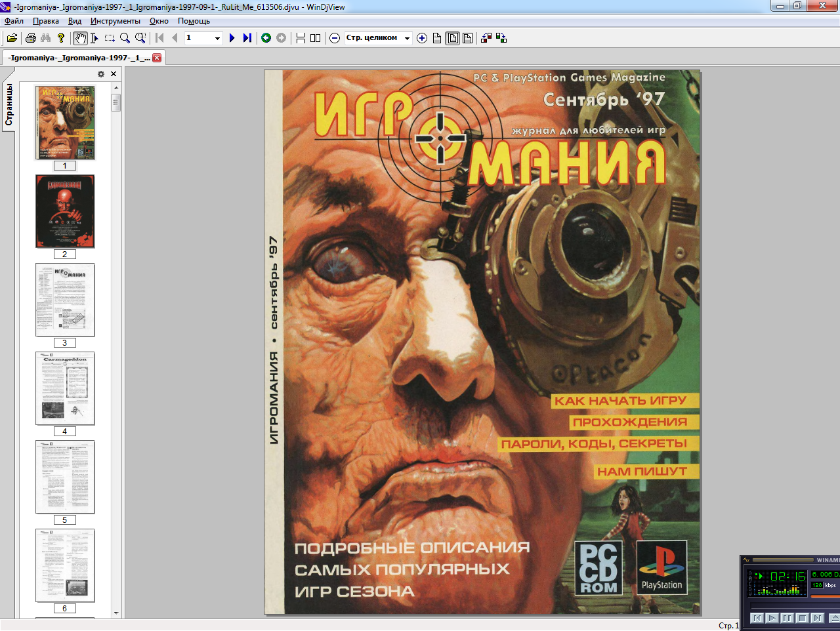Jump to the last page
Image resolution: width=840 pixels, height=631 pixels.
(247, 38)
